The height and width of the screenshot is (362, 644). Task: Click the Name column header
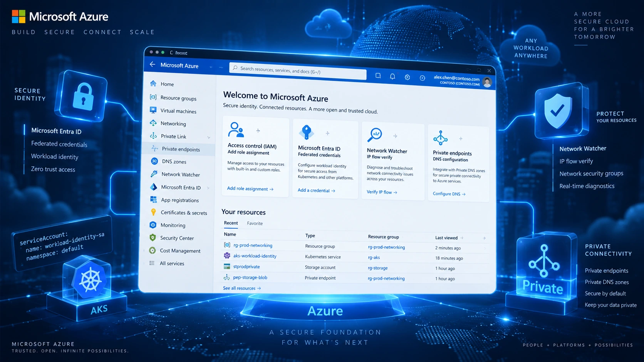click(x=230, y=234)
